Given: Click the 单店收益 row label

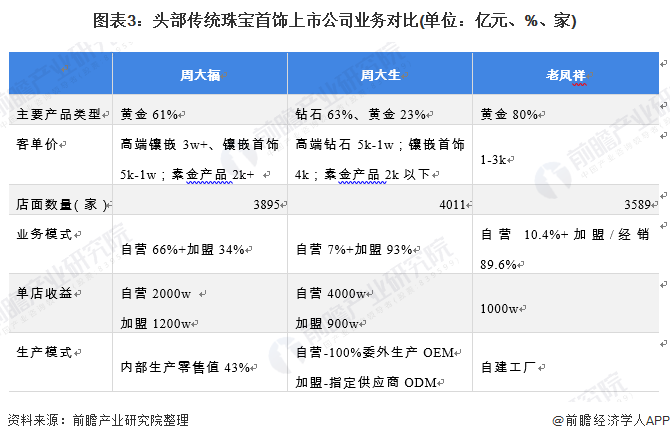Looking at the screenshot, I should (44, 293).
